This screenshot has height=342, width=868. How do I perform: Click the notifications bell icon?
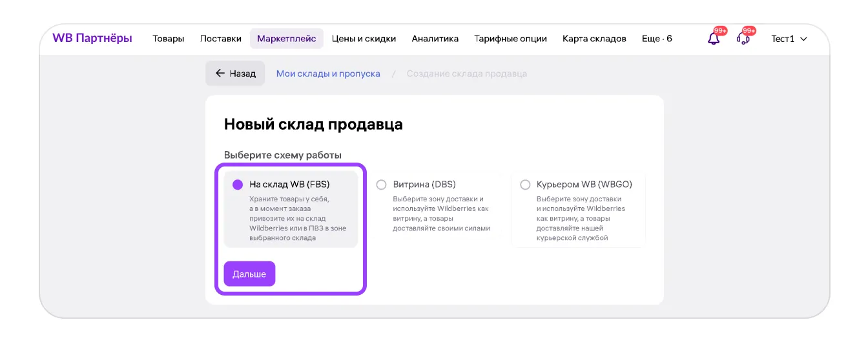click(713, 39)
